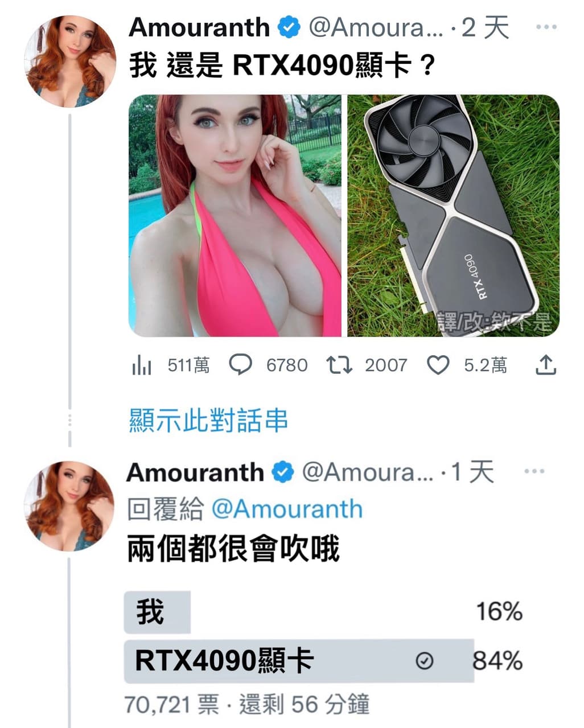Click the verified badge on reply tweet
The width and height of the screenshot is (584, 728).
[x=282, y=472]
